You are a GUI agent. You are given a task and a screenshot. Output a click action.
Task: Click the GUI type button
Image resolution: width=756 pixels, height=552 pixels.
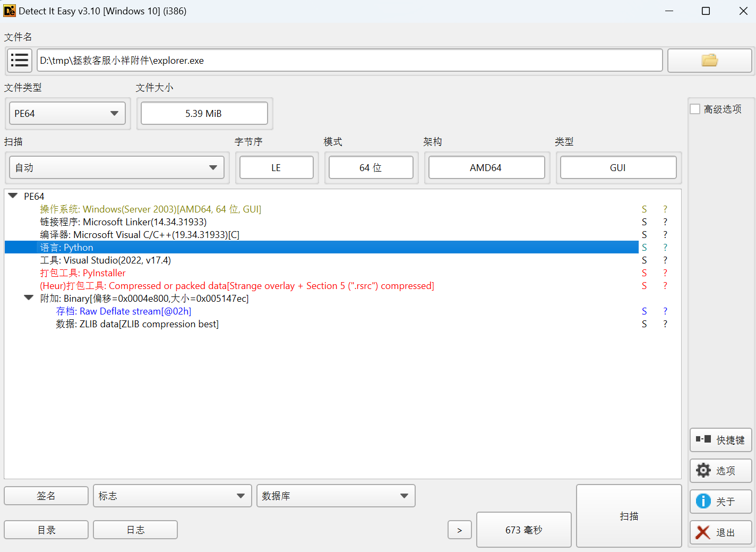618,167
